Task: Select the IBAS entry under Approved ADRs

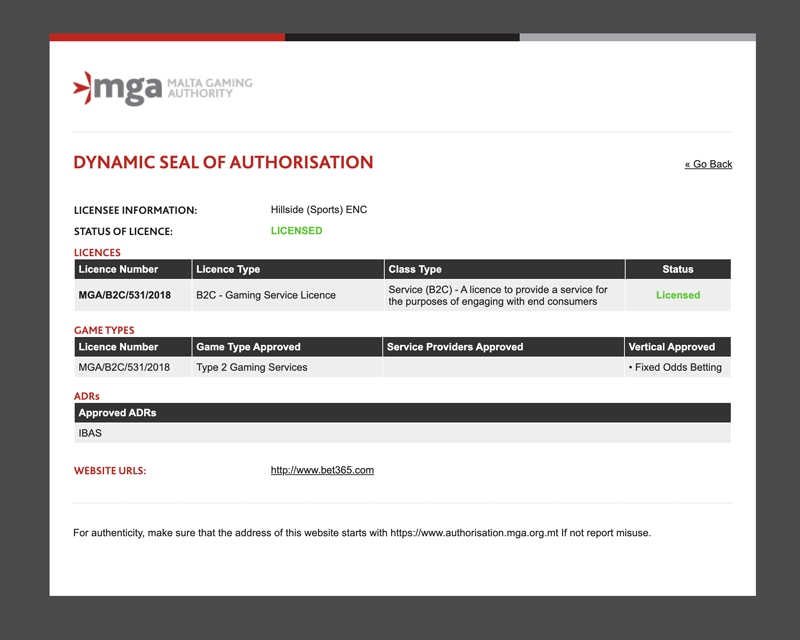Action: click(90, 433)
